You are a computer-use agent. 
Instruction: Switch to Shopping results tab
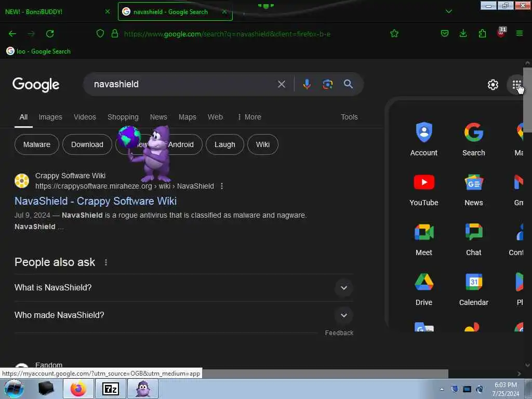pyautogui.click(x=123, y=117)
